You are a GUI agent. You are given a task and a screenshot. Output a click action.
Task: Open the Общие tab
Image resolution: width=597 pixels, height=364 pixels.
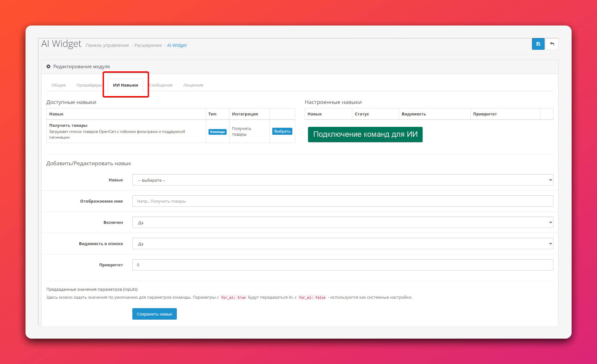(58, 85)
